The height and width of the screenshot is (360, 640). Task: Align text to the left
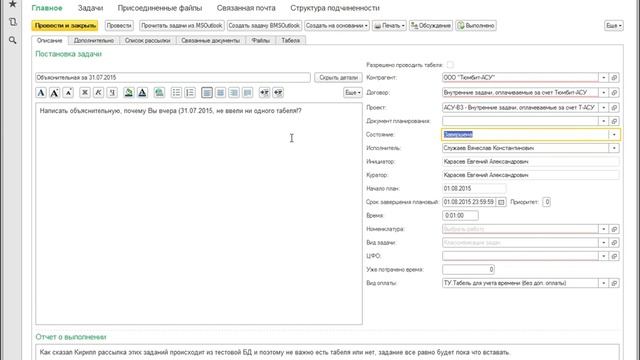click(207, 93)
